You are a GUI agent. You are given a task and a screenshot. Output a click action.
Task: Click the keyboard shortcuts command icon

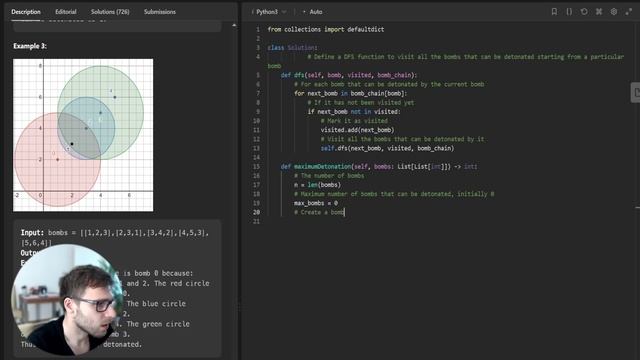(599, 12)
